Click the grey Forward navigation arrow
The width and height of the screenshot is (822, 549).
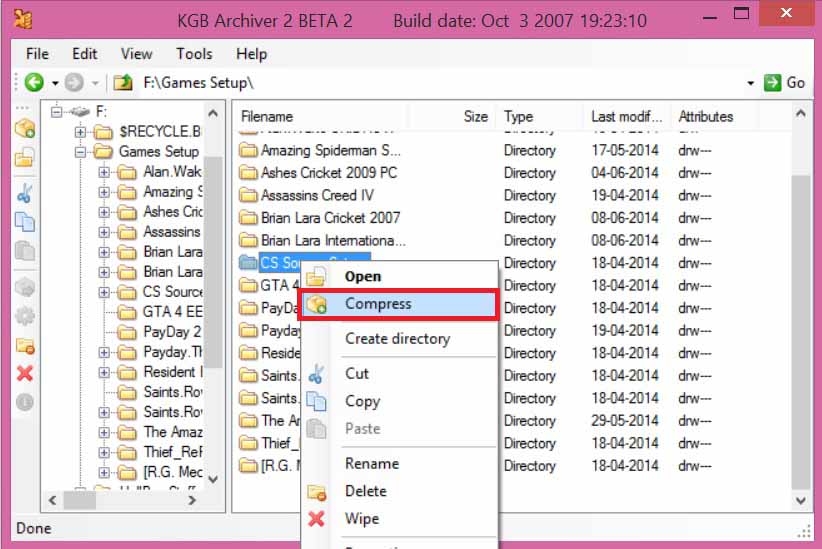pyautogui.click(x=74, y=82)
